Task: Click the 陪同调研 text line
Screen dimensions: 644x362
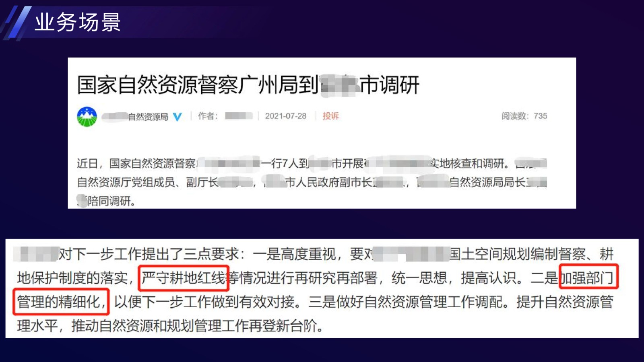Action: (x=106, y=201)
